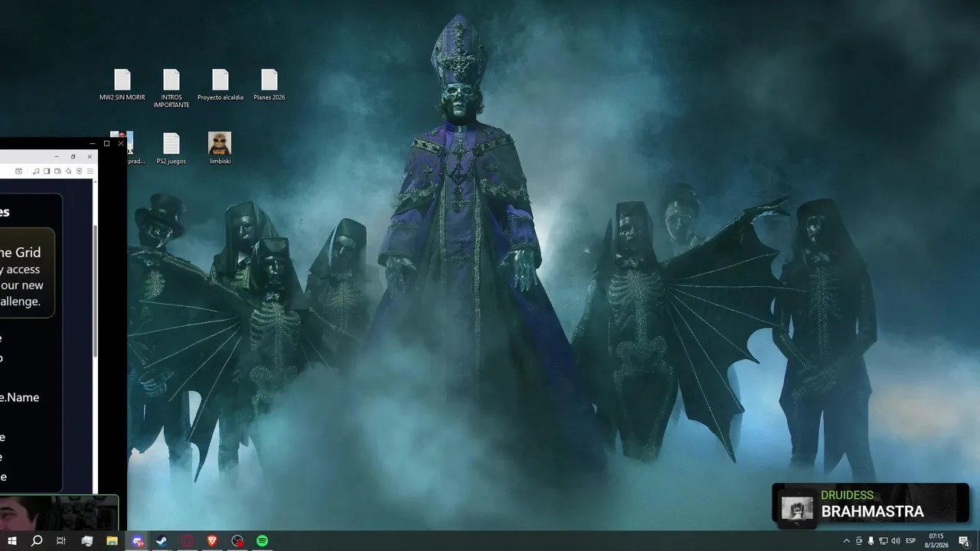Image resolution: width=980 pixels, height=551 pixels.
Task: Click the browser page vertical scrollbar
Action: pos(95,291)
